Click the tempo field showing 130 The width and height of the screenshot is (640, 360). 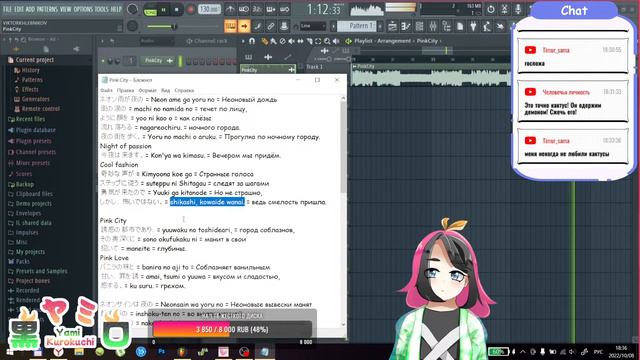tap(209, 9)
